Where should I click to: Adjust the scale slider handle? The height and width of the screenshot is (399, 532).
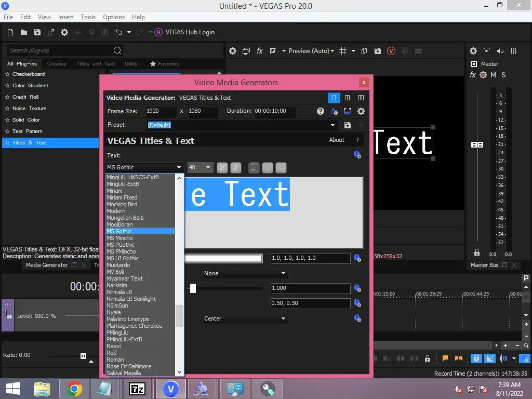click(x=193, y=288)
